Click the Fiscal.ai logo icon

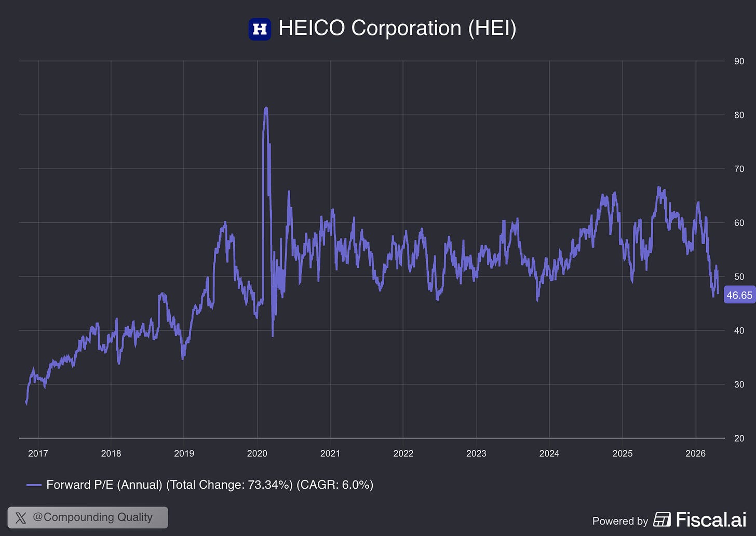[662, 519]
